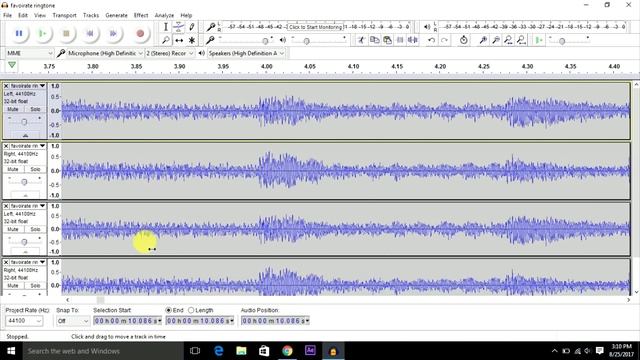Click the Cut scissors icon
Screen dimensions: 640x360
(x=361, y=40)
